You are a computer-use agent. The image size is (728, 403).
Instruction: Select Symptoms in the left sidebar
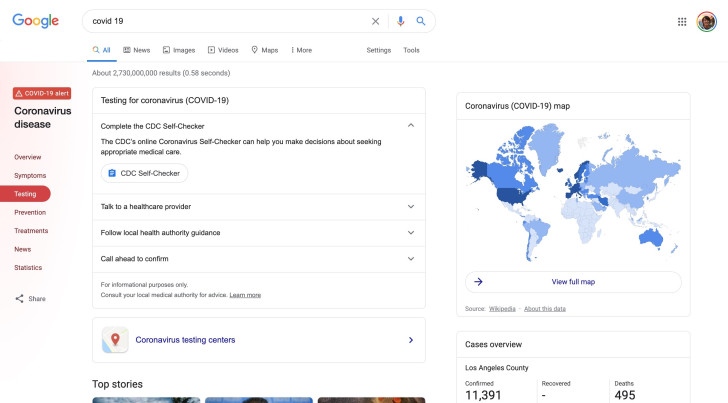(x=30, y=175)
